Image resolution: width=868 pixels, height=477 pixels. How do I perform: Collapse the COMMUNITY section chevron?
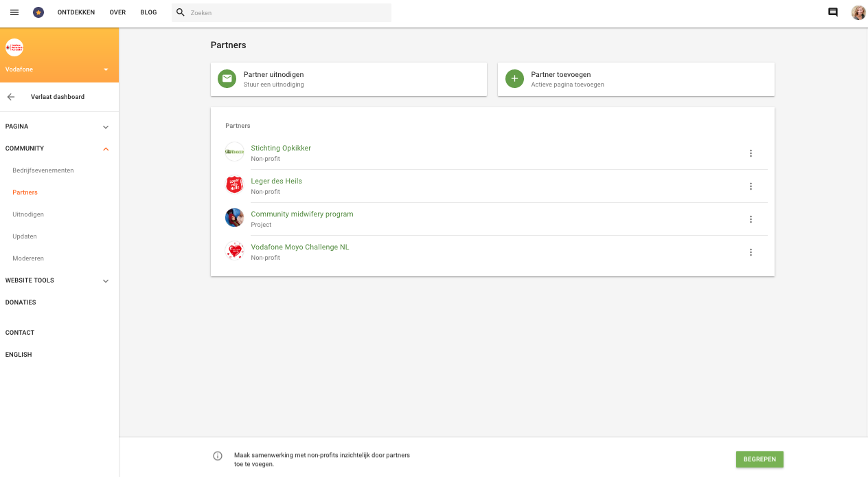106,149
